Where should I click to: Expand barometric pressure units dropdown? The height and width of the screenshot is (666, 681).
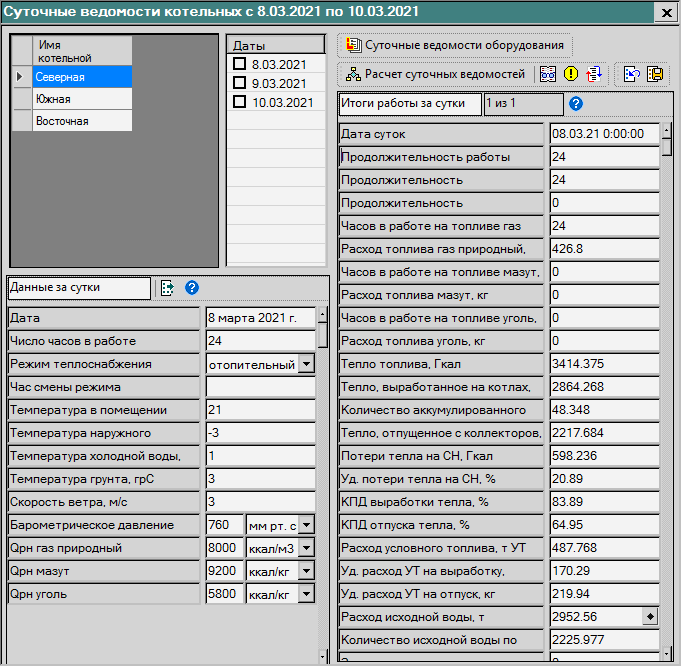tap(306, 525)
